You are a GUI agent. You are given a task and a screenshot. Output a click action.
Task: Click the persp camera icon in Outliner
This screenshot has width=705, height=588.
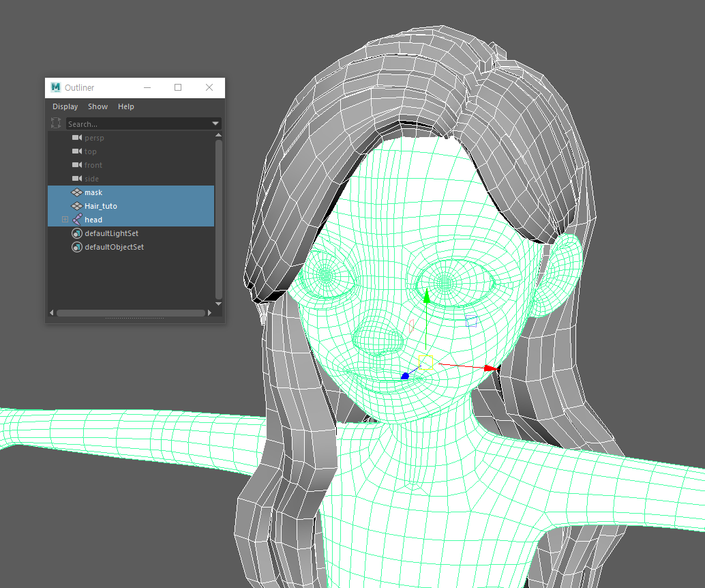76,138
